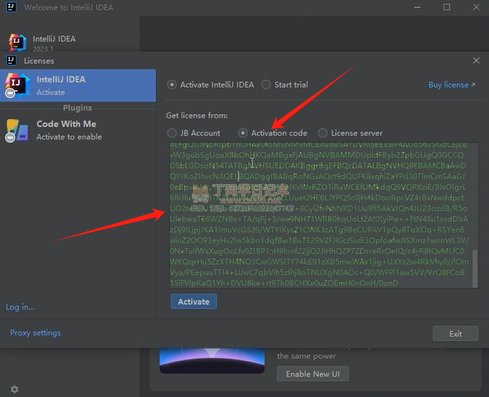Screen dimensions: 489x397
Task: Open the Log in… link
Action: tap(20, 307)
